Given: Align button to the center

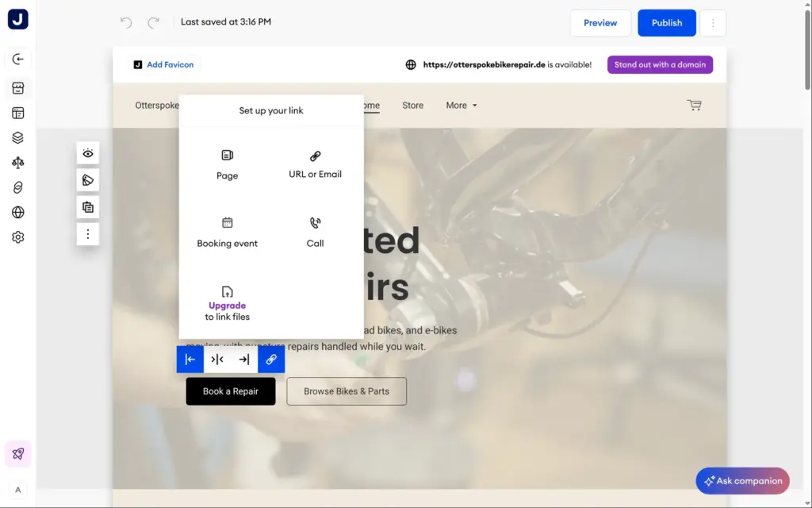Looking at the screenshot, I should 217,360.
